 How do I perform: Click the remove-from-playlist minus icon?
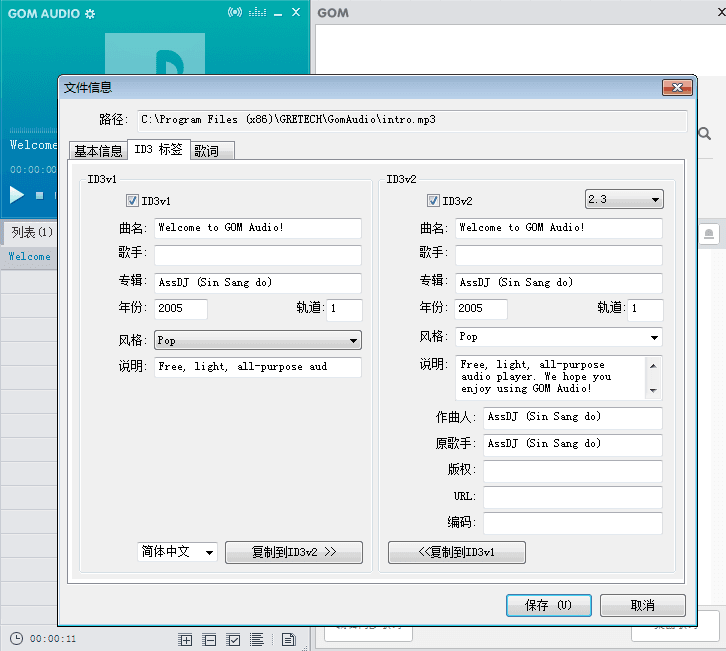pyautogui.click(x=209, y=640)
